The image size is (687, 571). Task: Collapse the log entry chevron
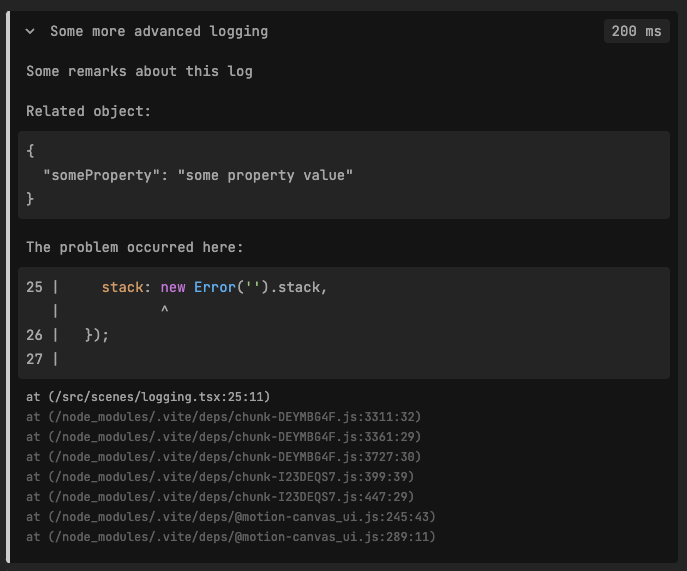coord(30,31)
